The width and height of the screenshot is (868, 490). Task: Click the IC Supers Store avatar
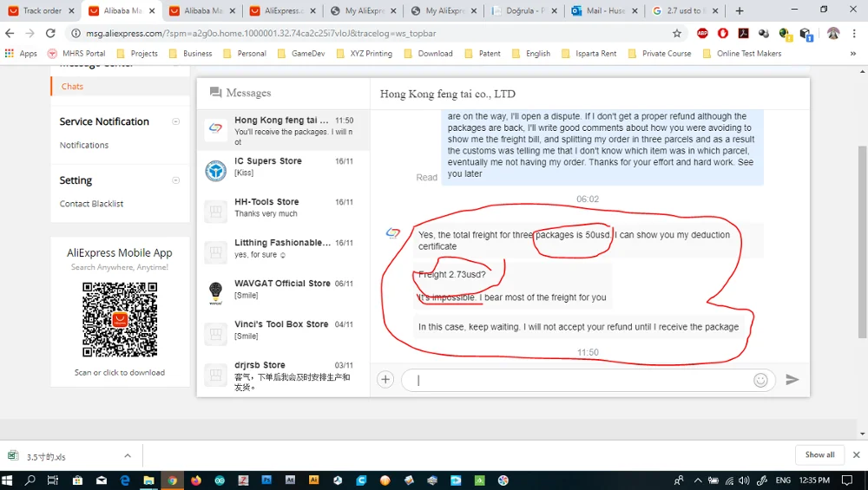(216, 171)
